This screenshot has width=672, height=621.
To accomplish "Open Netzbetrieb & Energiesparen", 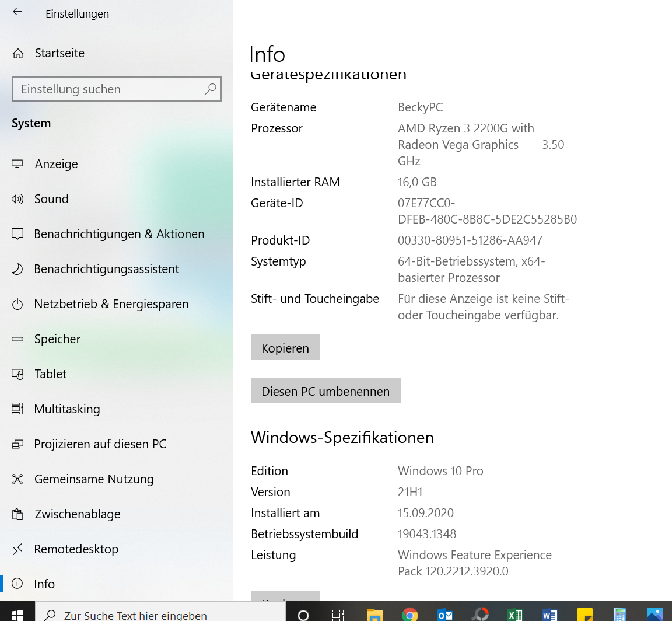I will 117,304.
